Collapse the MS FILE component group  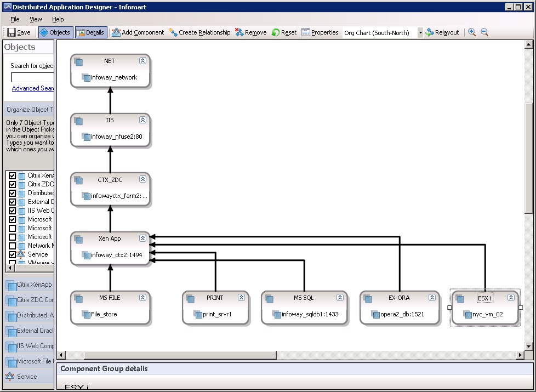[142, 297]
